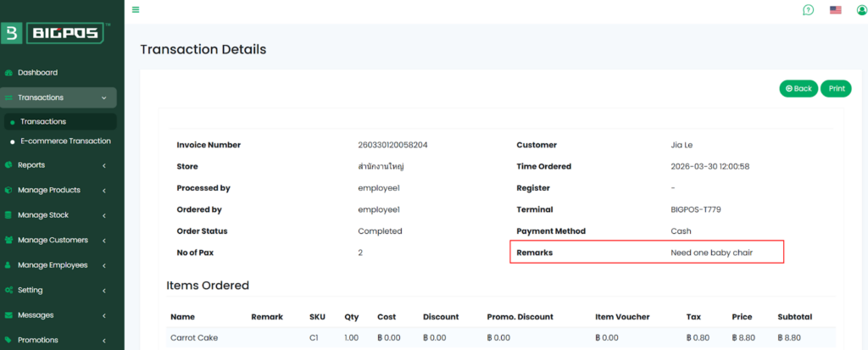The width and height of the screenshot is (868, 350).
Task: Toggle the hamburger sidebar menu icon
Action: [x=136, y=10]
